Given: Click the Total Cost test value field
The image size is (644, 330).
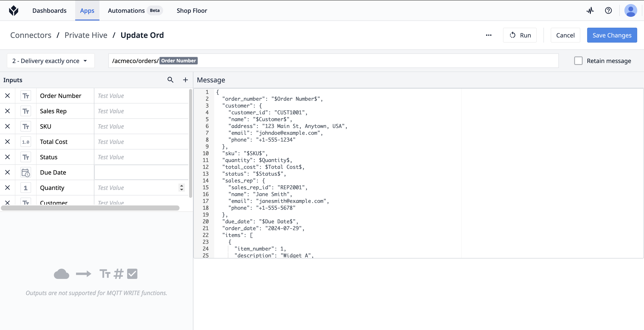Looking at the screenshot, I should 141,142.
